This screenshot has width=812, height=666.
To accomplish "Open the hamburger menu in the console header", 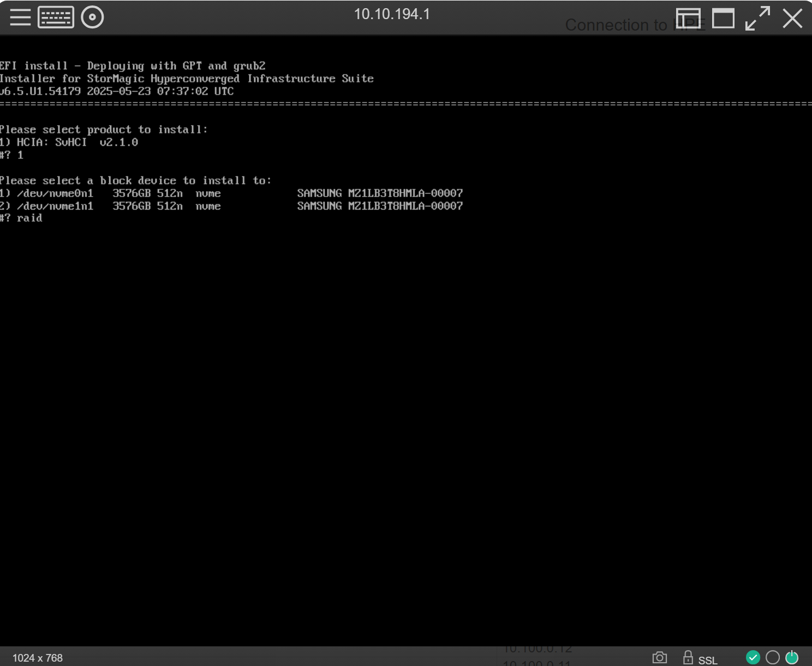I will tap(20, 17).
